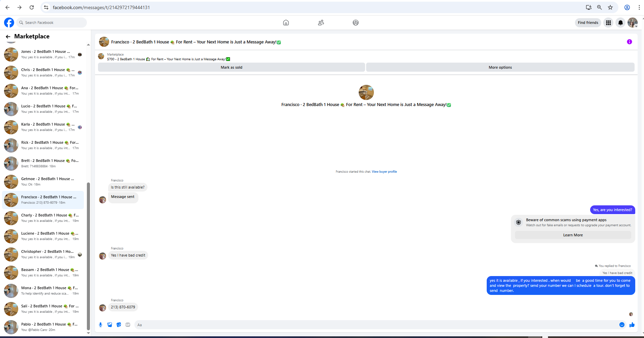Open conversation with Lucio
Viewport: 644px width, 338px height.
(x=43, y=109)
